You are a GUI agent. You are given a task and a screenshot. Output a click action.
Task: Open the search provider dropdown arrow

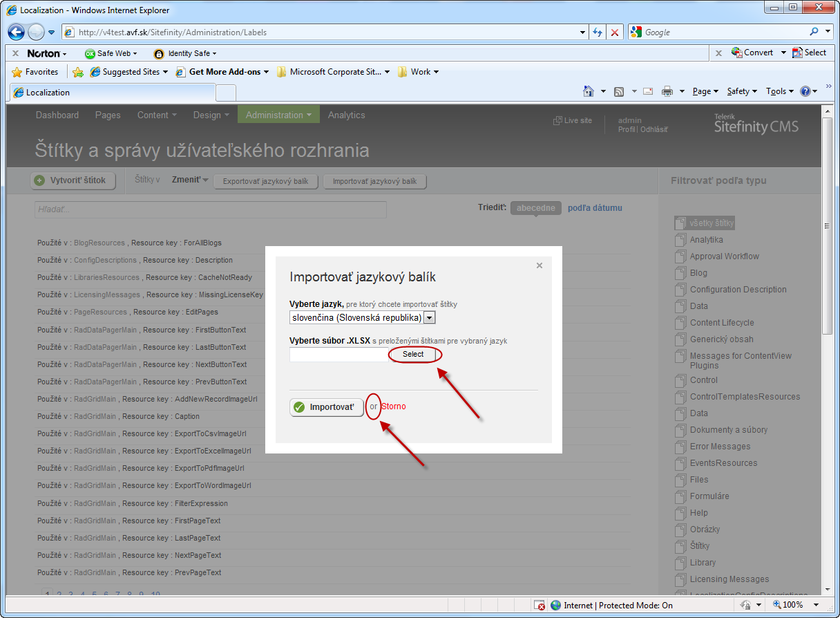pos(828,32)
